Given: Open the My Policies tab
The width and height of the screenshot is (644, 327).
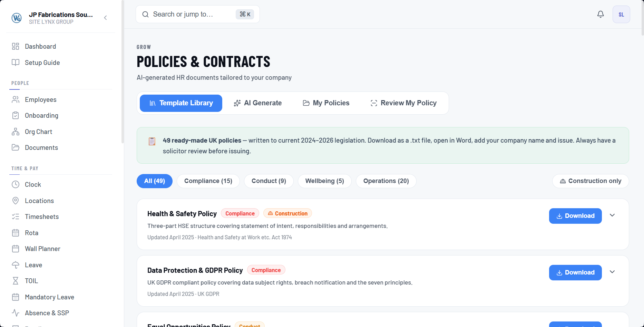Looking at the screenshot, I should tap(326, 103).
